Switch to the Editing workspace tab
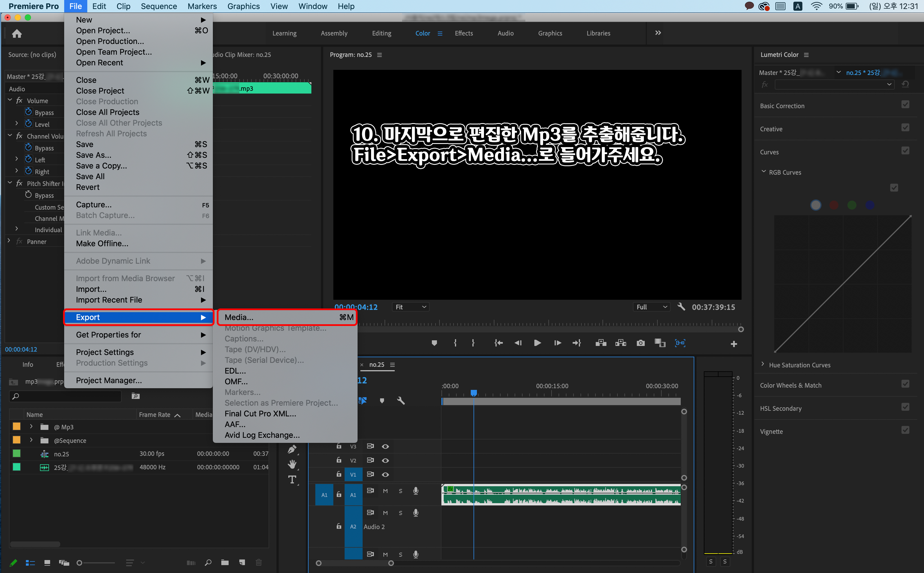Screen dimensions: 924x573 pyautogui.click(x=381, y=33)
